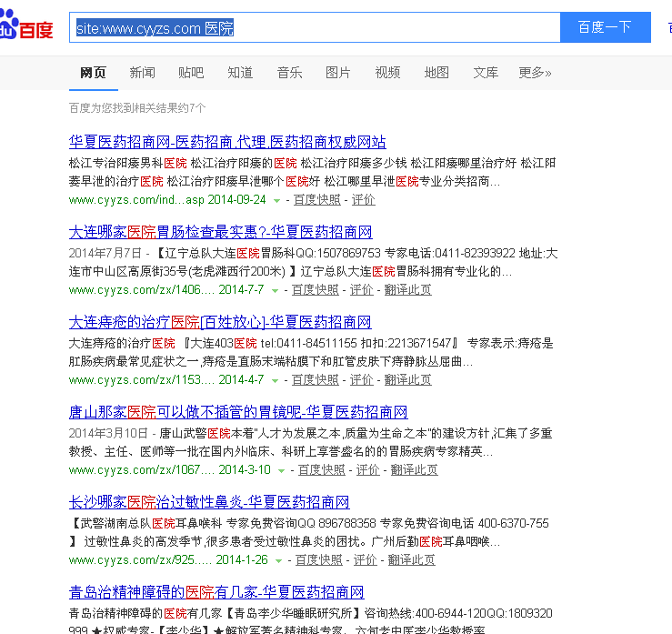Click 评价 for the 2014-3-10 result
Viewport: 672px width, 634px height.
(368, 470)
